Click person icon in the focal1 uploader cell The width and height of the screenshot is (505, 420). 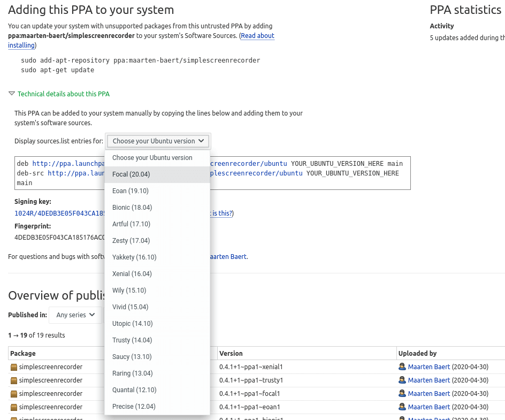402,394
